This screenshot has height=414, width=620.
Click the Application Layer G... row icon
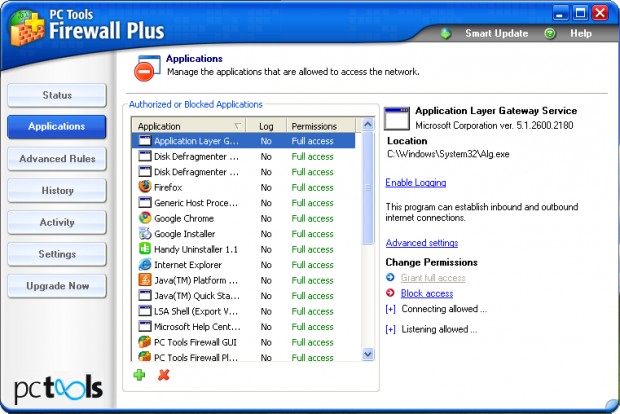(145, 140)
